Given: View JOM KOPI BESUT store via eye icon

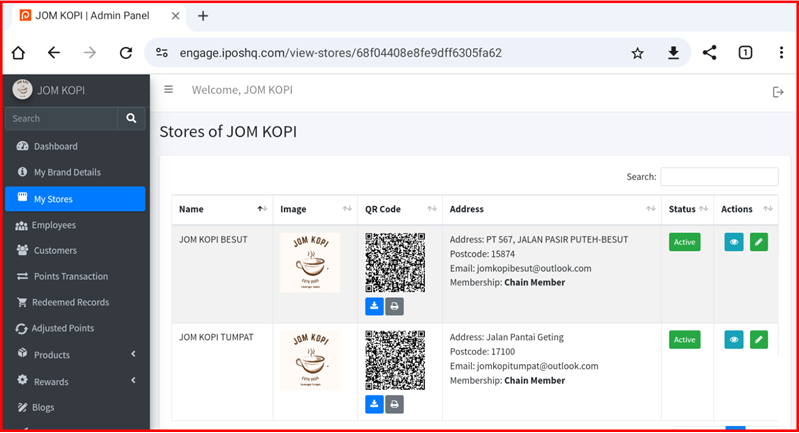Looking at the screenshot, I should point(734,242).
